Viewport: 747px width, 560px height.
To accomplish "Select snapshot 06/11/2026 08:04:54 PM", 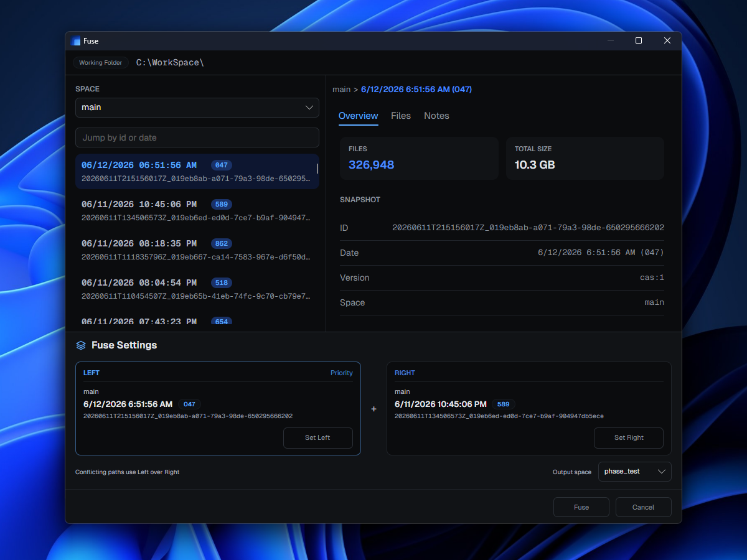I will (x=197, y=289).
